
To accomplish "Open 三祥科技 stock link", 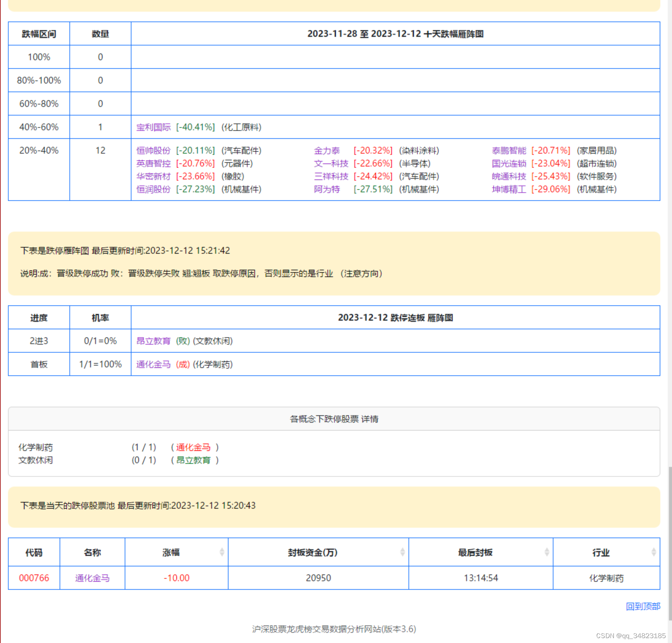I will pyautogui.click(x=331, y=177).
